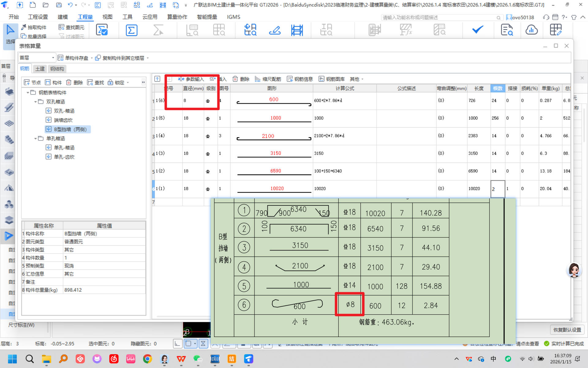The image size is (588, 368).
Task: Click the blue checkmark validity check icon
Action: [477, 30]
